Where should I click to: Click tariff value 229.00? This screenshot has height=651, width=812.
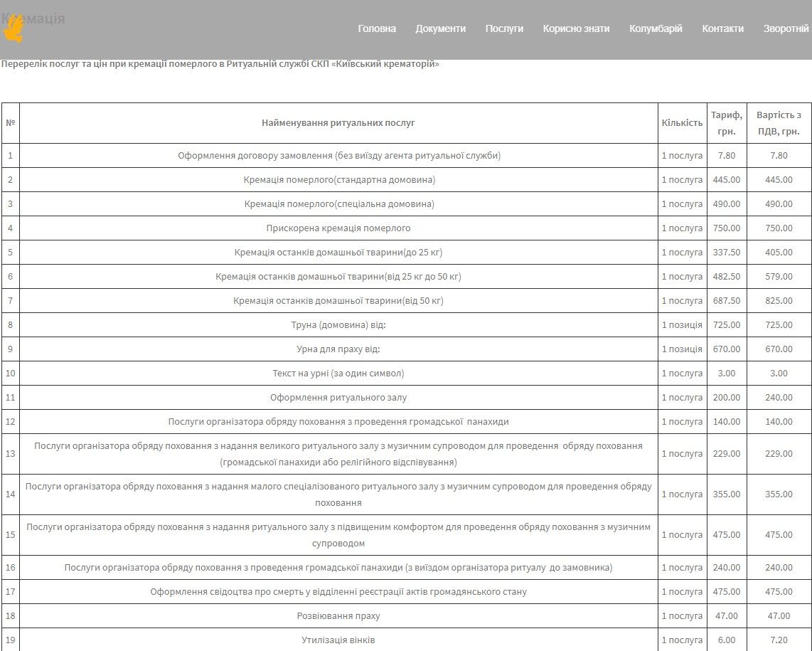(x=727, y=453)
